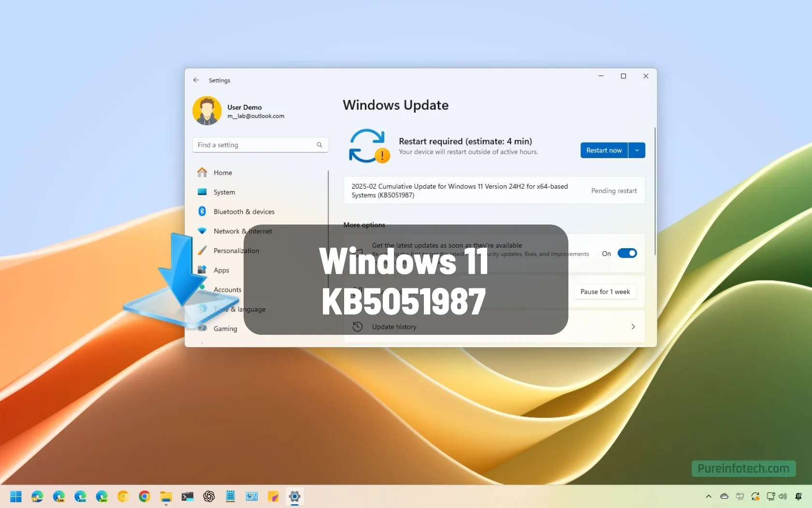The width and height of the screenshot is (812, 508).
Task: Maximize the Settings window
Action: click(623, 76)
